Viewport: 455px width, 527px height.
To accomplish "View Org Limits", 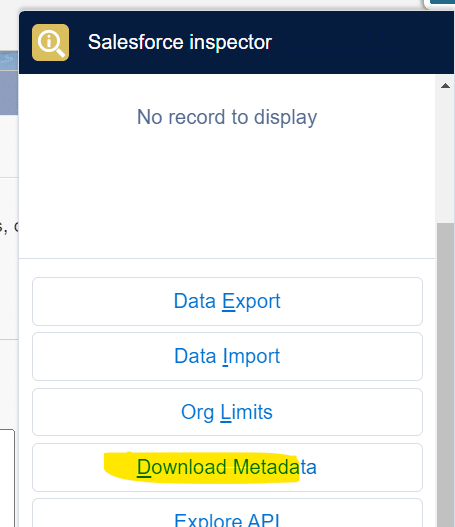I will [x=227, y=412].
